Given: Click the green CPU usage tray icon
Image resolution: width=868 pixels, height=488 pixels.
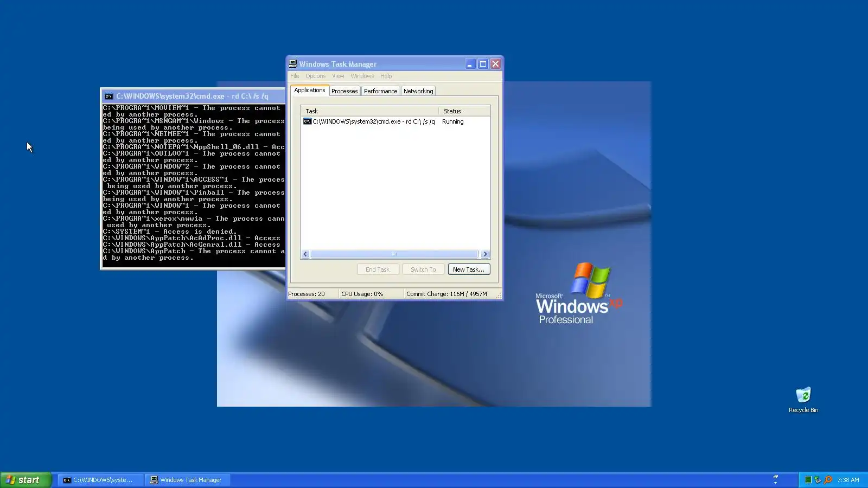Looking at the screenshot, I should click(808, 480).
